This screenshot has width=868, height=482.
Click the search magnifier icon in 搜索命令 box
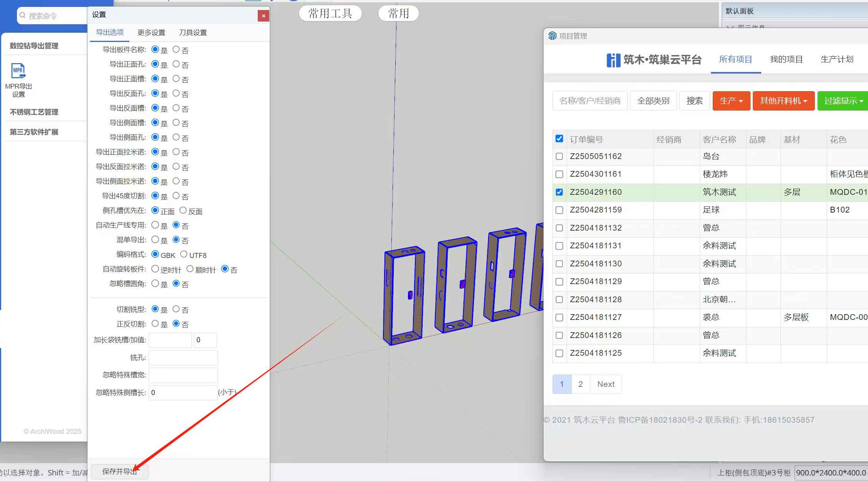[23, 15]
